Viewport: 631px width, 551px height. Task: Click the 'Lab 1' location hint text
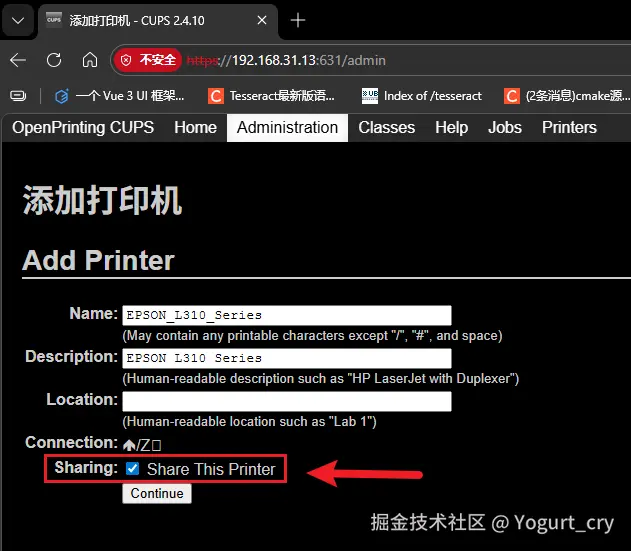point(249,421)
